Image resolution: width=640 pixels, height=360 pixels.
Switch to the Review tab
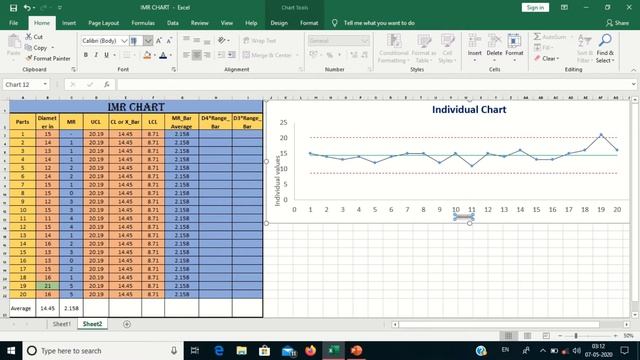click(200, 23)
